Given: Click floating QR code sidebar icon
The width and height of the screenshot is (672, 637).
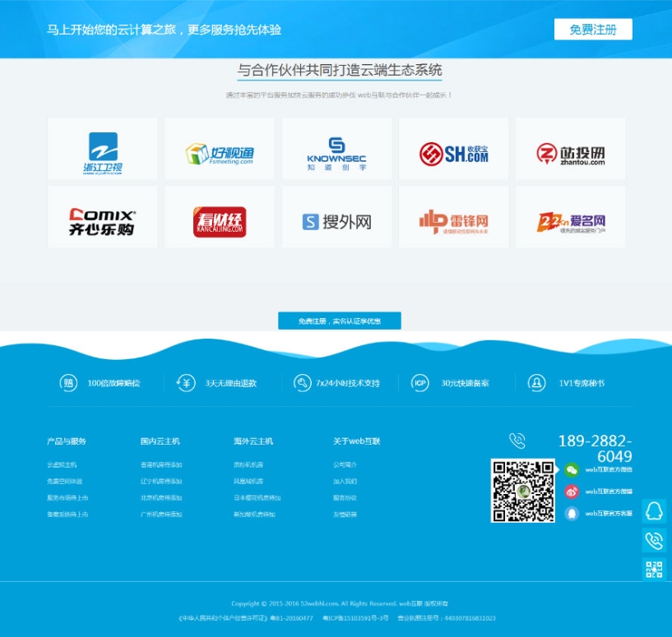Looking at the screenshot, I should pos(654,570).
